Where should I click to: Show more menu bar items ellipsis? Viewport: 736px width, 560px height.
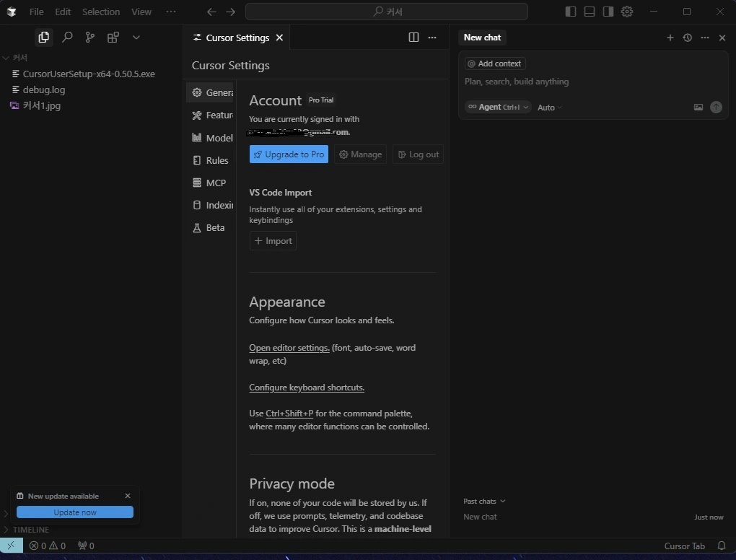coord(171,12)
